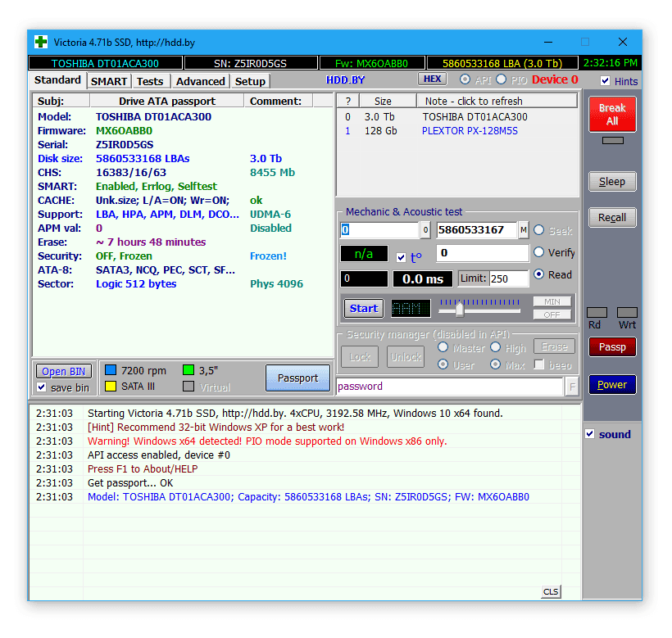
Task: Open the Setup tab
Action: [x=250, y=81]
